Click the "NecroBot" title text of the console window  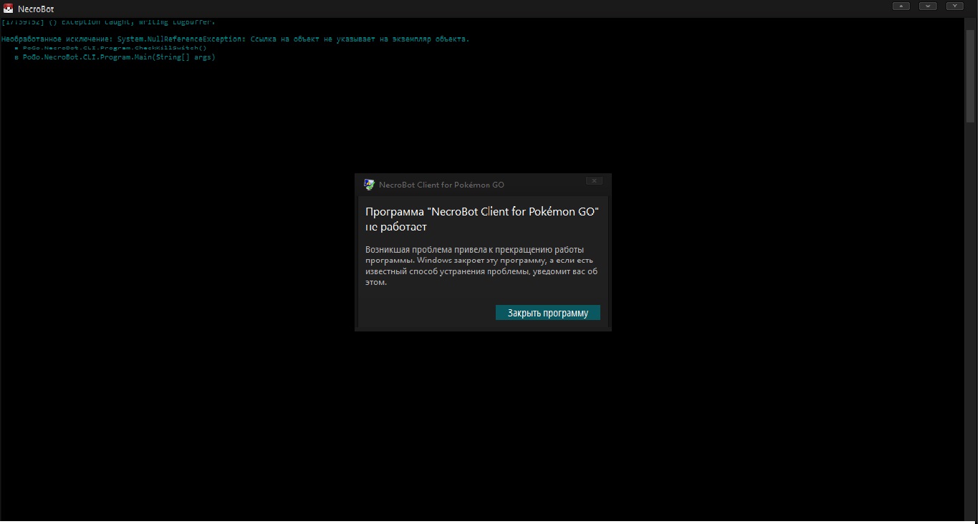coord(36,9)
